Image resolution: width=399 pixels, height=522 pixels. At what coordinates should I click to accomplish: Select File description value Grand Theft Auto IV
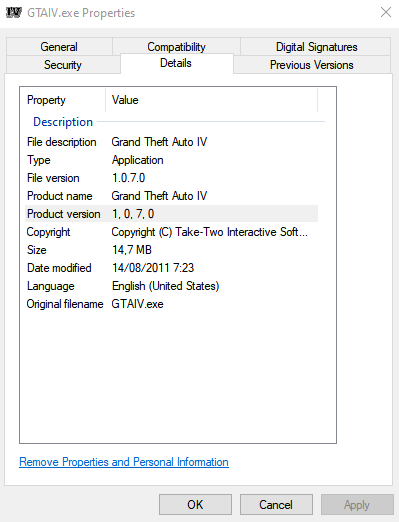tap(159, 142)
